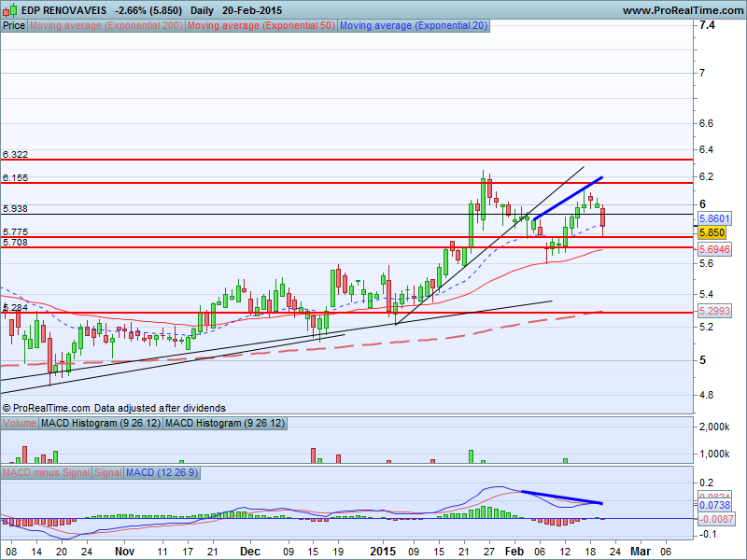
Task: Click the 5.2993 EMA 200 value tag
Action: (714, 311)
